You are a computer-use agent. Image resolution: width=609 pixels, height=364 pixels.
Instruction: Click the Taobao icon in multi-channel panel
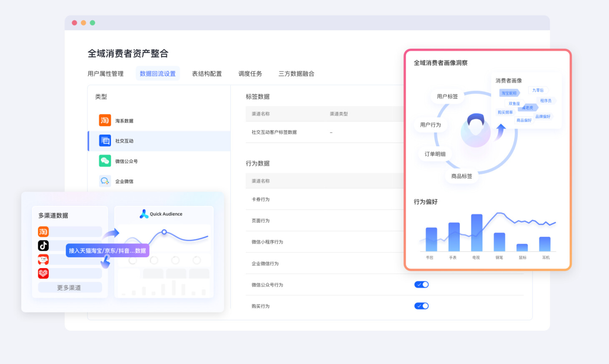pos(43,232)
